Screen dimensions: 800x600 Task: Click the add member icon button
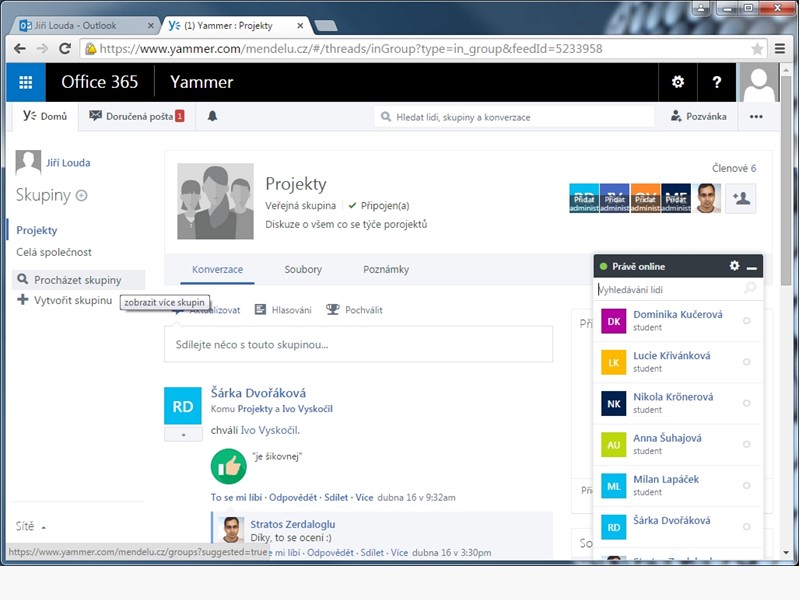coord(740,198)
